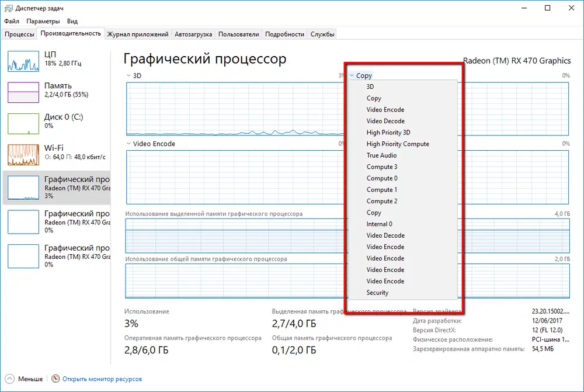Click the Меньше button
The height and width of the screenshot is (392, 584).
point(24,379)
